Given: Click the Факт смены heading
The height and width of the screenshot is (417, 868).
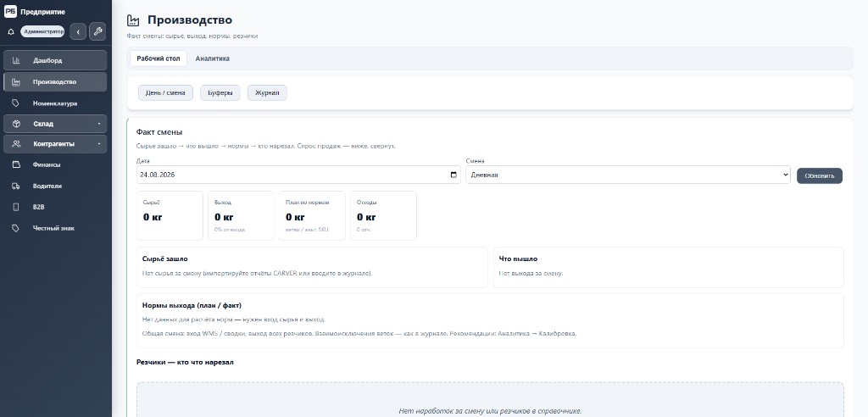Looking at the screenshot, I should (159, 132).
